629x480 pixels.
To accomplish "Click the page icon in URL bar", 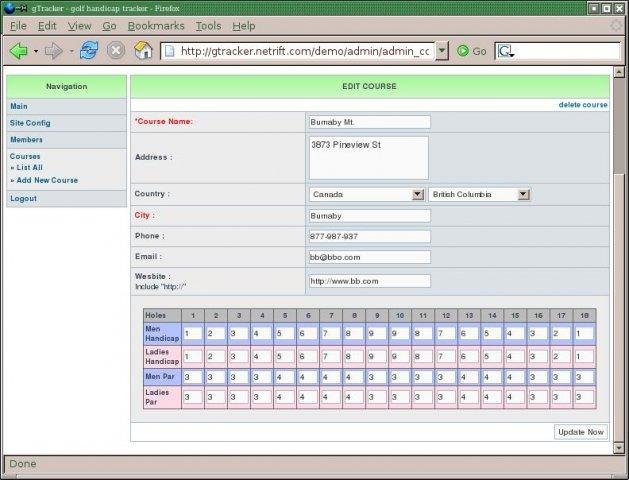I will [x=170, y=51].
